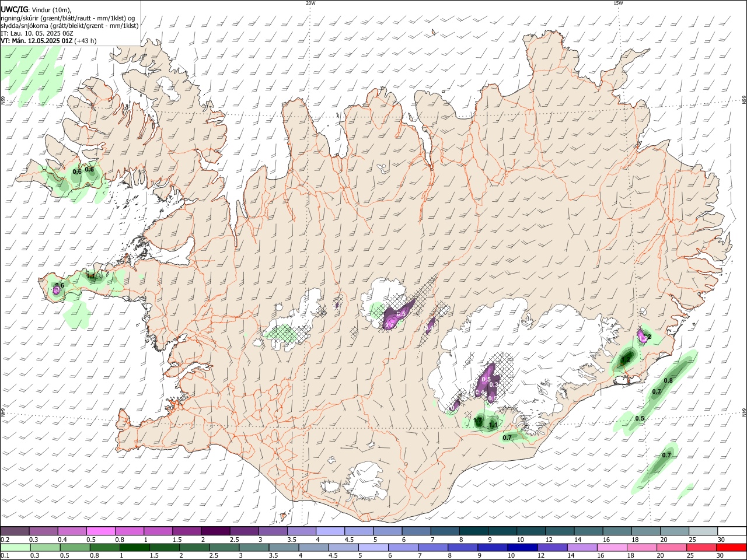Pick the bright red 30 rain legend swatch
Image resolution: width=747 pixels, height=560 pixels.
(x=731, y=548)
